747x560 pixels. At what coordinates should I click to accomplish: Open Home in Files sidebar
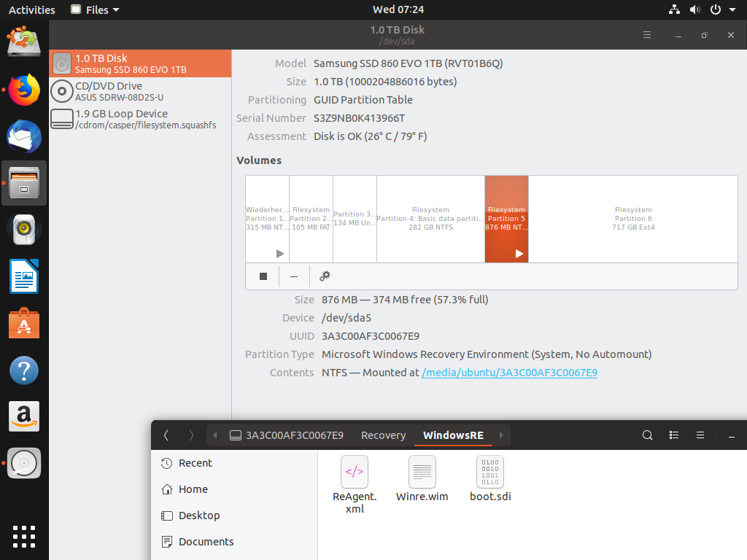[234, 489]
